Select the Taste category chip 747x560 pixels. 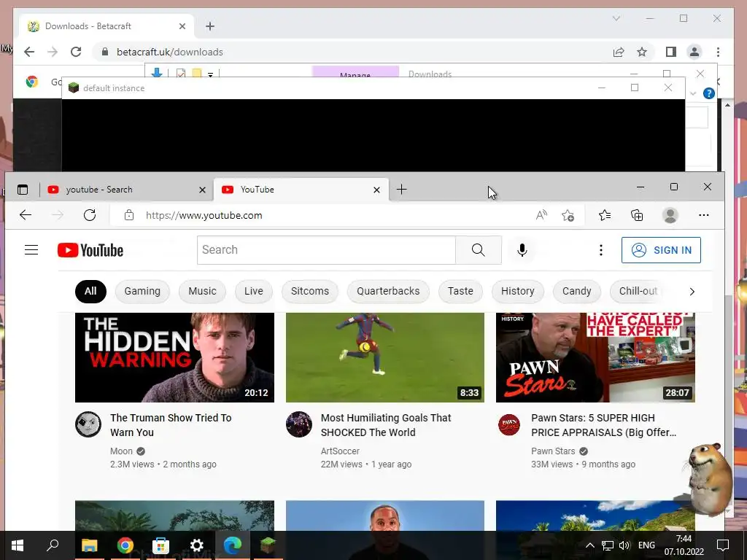point(460,291)
